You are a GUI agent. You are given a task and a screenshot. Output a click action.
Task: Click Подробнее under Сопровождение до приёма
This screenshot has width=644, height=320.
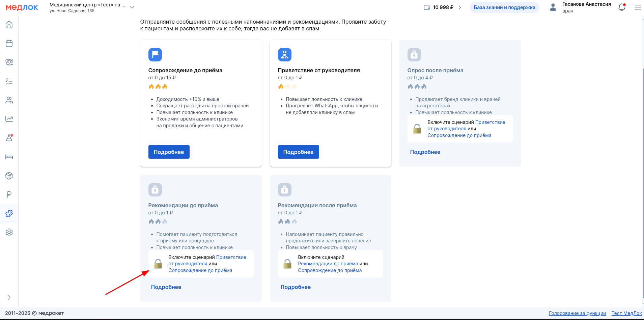(169, 152)
